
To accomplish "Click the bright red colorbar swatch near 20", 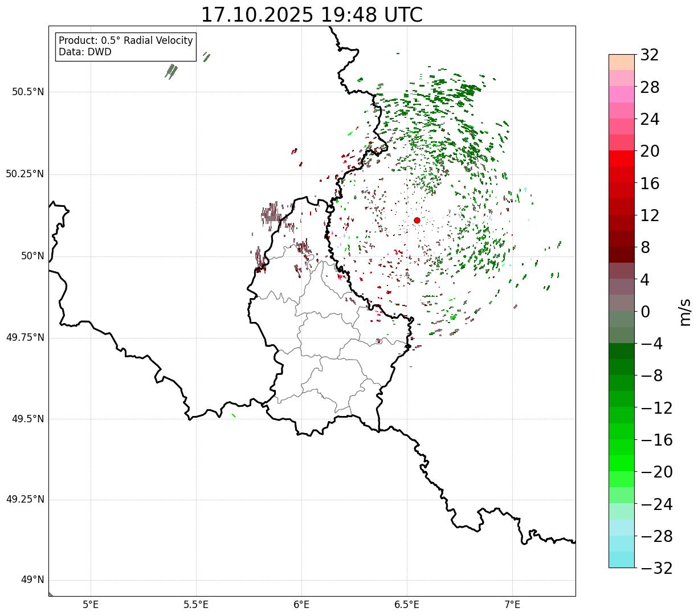I will [x=622, y=159].
